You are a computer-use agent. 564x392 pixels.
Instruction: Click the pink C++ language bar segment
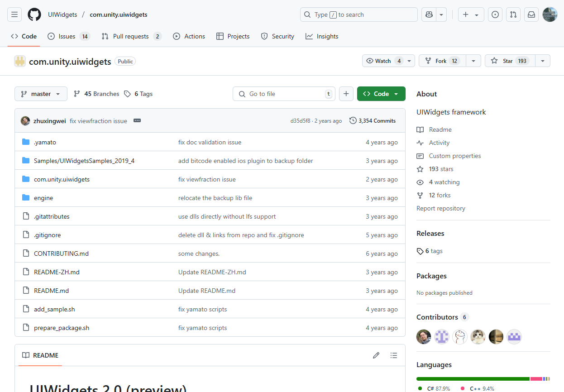pos(536,378)
